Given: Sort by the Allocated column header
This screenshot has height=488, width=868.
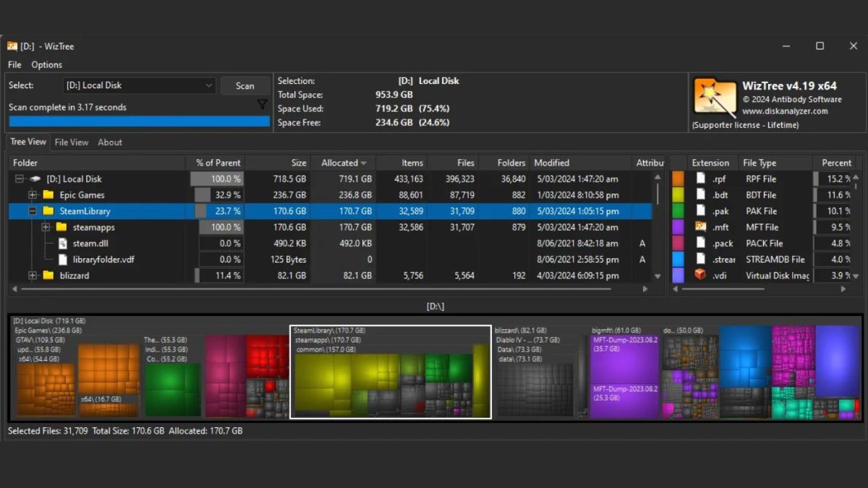Looking at the screenshot, I should (344, 163).
